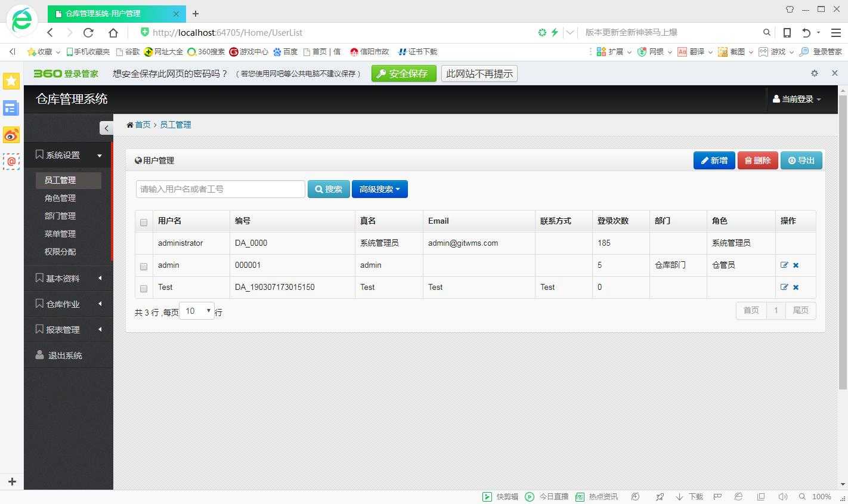This screenshot has height=504, width=848.
Task: Click the red 删除 button
Action: 758,160
